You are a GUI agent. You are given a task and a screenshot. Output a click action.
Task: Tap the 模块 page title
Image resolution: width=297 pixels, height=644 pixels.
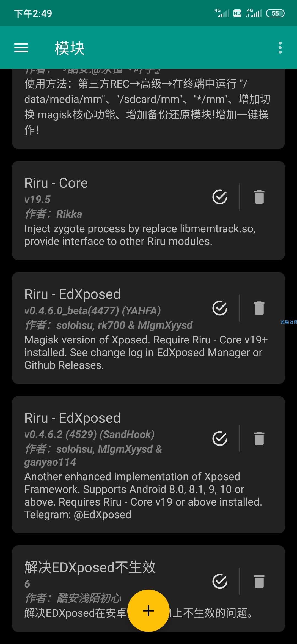click(70, 48)
